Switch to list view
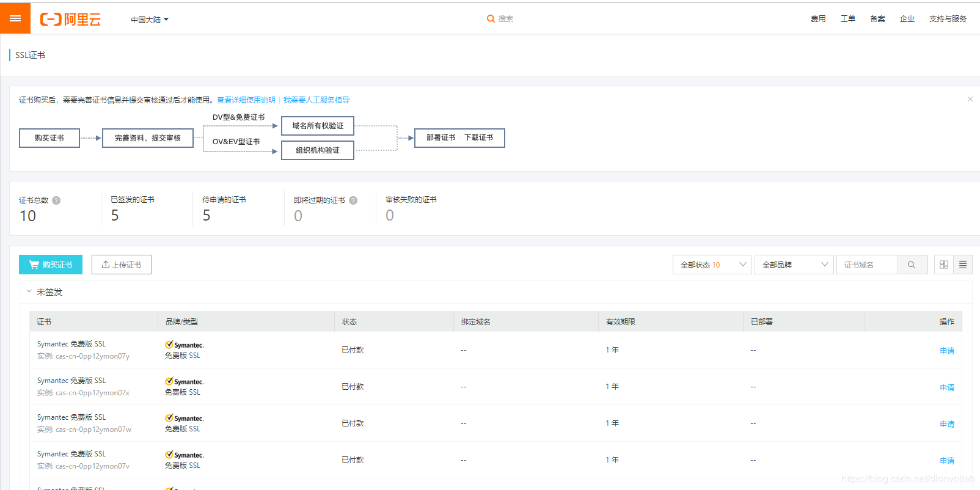The height and width of the screenshot is (490, 980). pyautogui.click(x=963, y=265)
